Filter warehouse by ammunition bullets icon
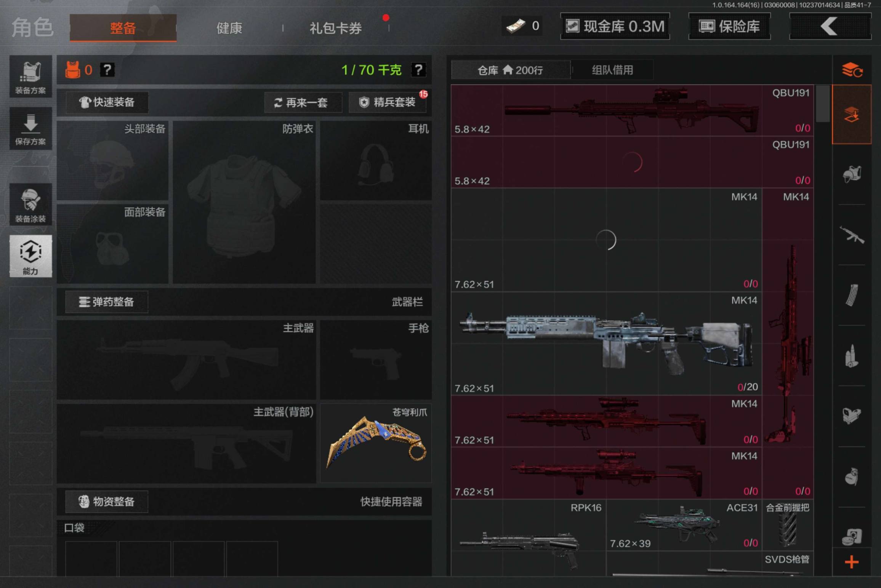 [x=852, y=356]
